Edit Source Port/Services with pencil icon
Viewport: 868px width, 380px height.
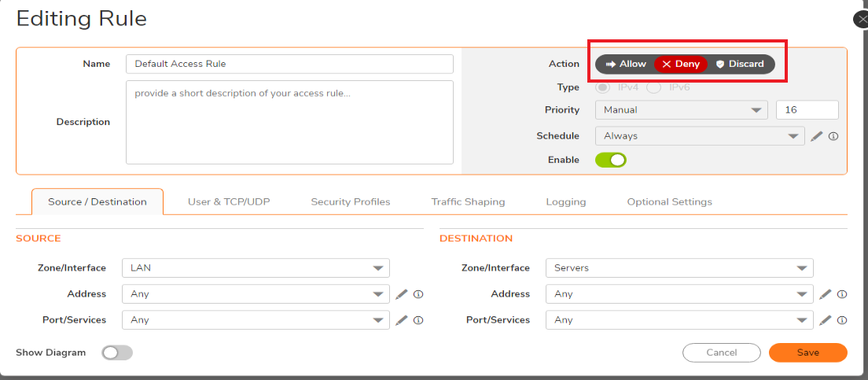coord(402,320)
